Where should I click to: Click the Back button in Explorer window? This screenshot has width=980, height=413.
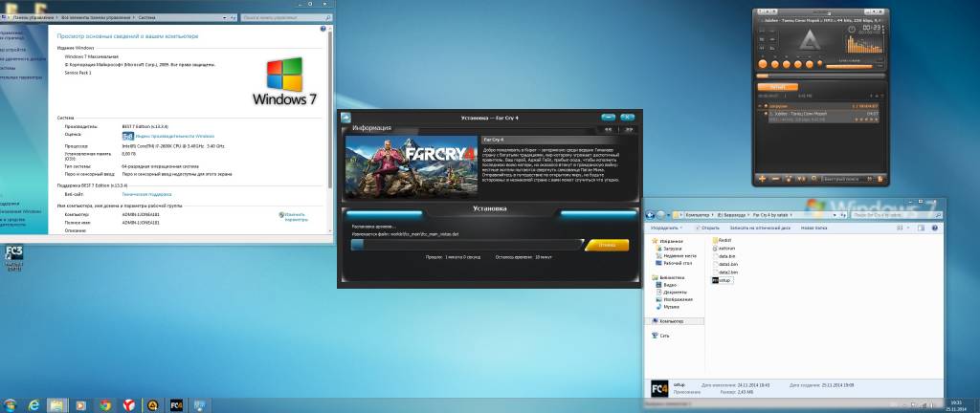click(651, 214)
